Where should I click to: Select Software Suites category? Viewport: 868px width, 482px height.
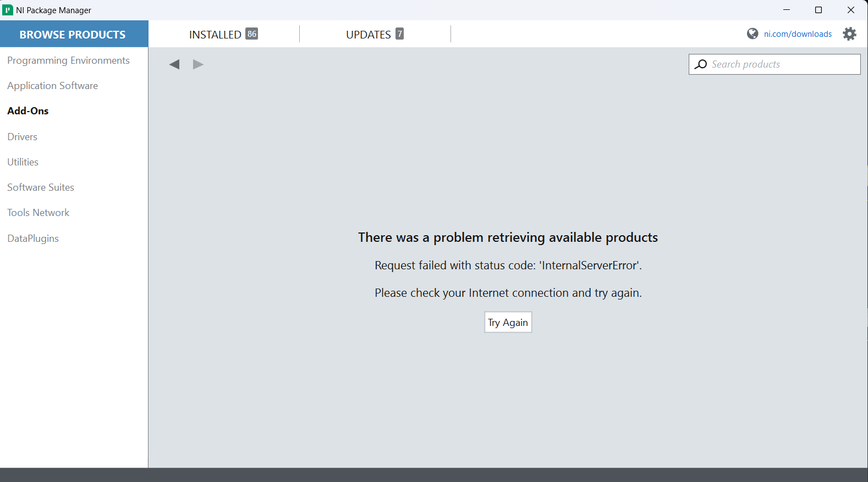click(x=41, y=187)
